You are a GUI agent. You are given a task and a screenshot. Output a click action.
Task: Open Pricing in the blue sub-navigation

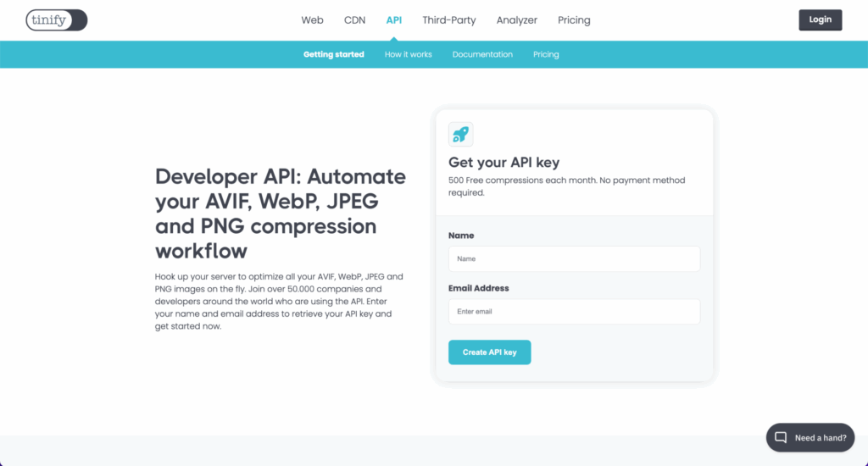[x=546, y=54]
